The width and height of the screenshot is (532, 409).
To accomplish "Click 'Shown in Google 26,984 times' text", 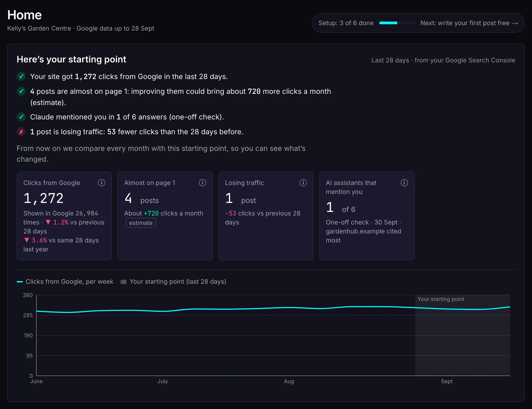I will pos(61,218).
